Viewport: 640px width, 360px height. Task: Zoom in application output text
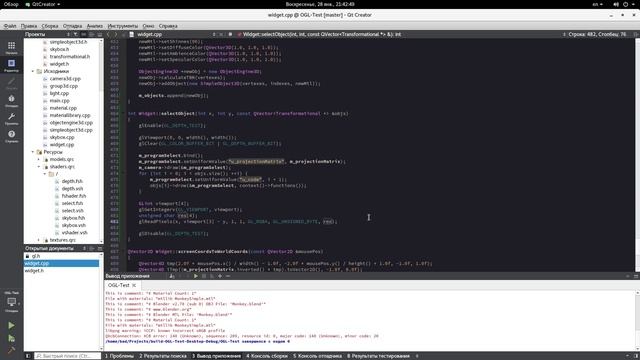[x=220, y=276]
